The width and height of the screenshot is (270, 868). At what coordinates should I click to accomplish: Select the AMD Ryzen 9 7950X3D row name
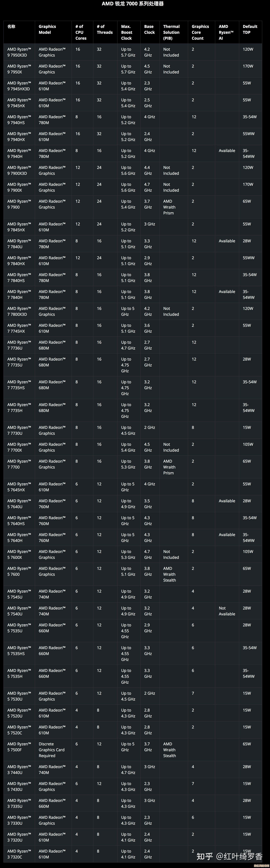(19, 52)
